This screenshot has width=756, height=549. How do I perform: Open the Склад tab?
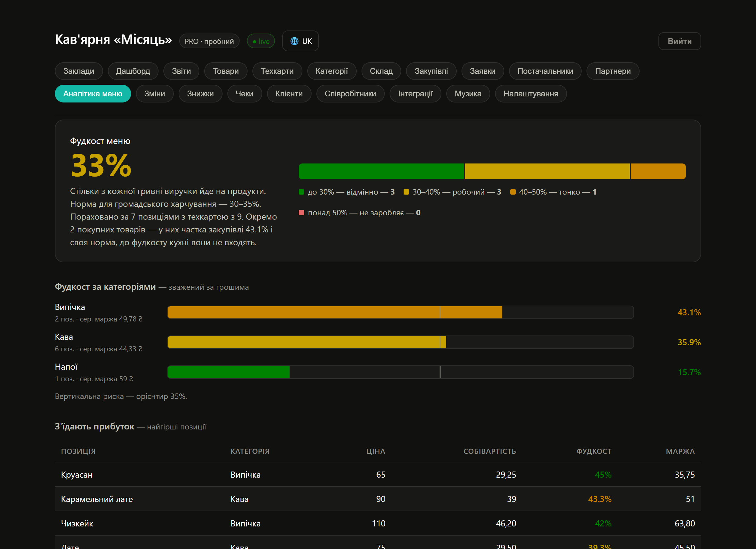pyautogui.click(x=381, y=71)
